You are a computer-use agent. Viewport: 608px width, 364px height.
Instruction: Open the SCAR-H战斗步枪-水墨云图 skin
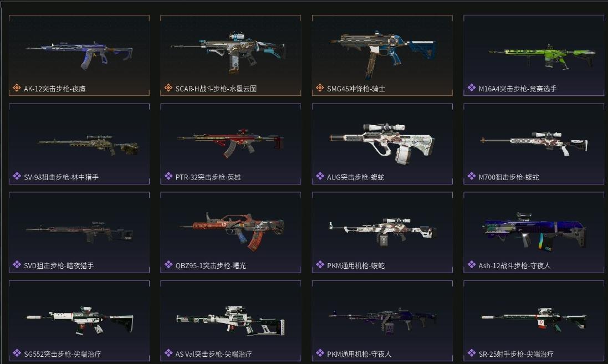[231, 55]
